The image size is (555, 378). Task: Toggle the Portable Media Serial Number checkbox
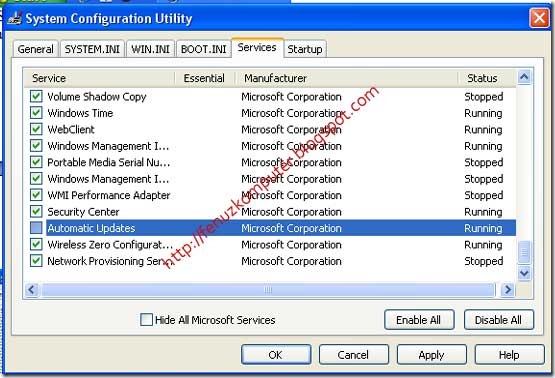[36, 162]
